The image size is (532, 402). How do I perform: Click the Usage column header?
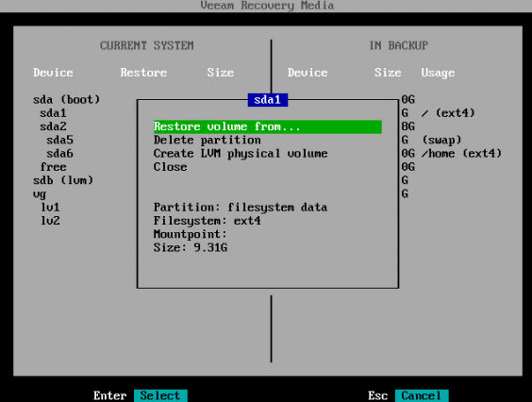coord(438,73)
